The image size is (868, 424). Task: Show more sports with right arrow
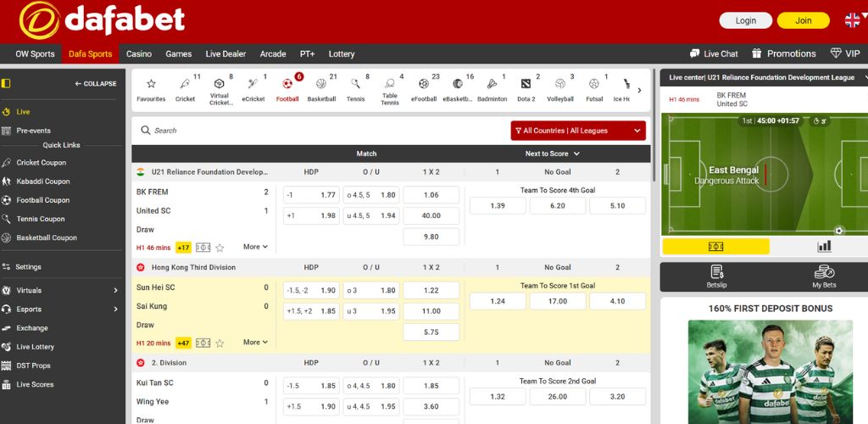point(639,90)
